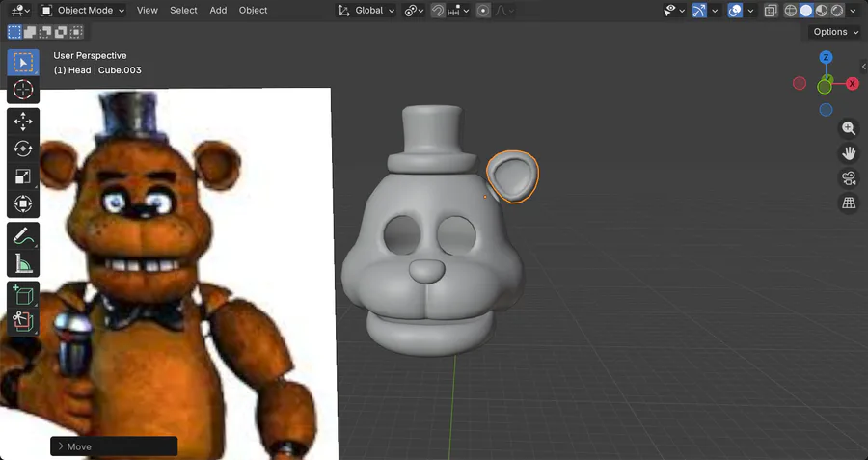Image resolution: width=868 pixels, height=460 pixels.
Task: Open the proportional falloff dropdown
Action: [x=504, y=10]
